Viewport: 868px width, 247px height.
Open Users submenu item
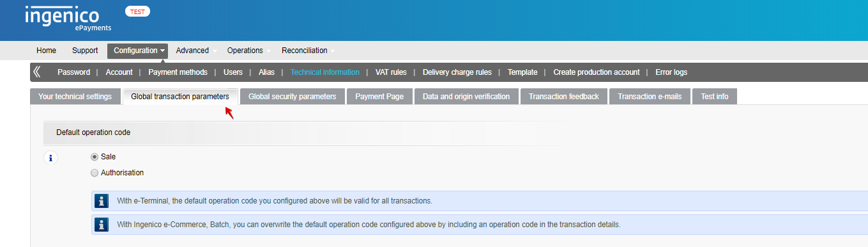233,72
